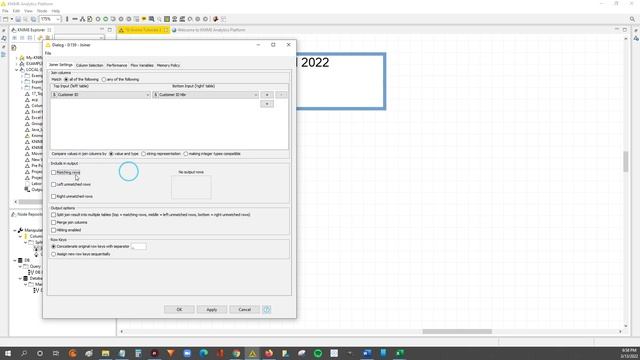The height and width of the screenshot is (360, 640).
Task: Collapse the Manipulation node in repository
Action: pos(15,230)
